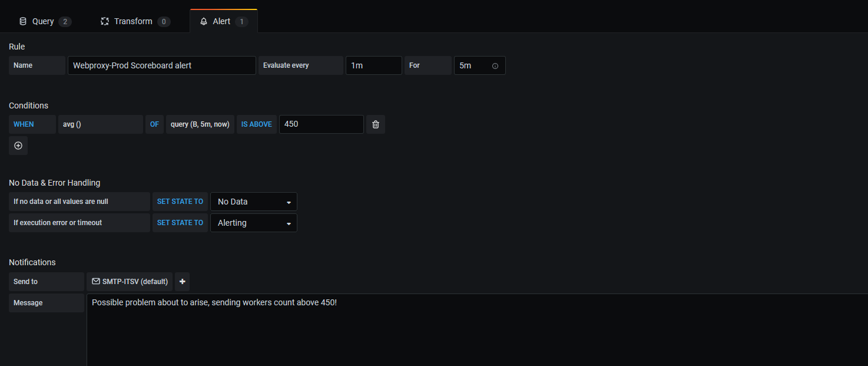This screenshot has width=868, height=366.
Task: Switch to the Transform tab
Action: point(133,21)
